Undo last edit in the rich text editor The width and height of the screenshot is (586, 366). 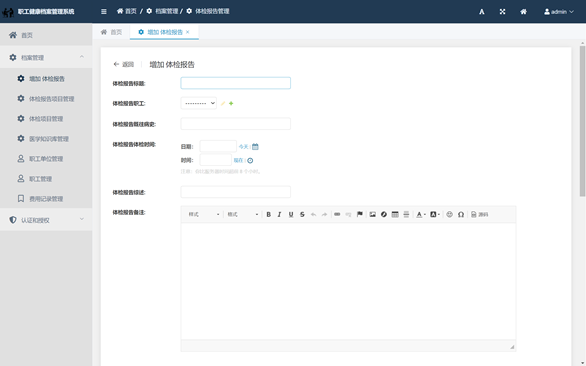(x=313, y=214)
